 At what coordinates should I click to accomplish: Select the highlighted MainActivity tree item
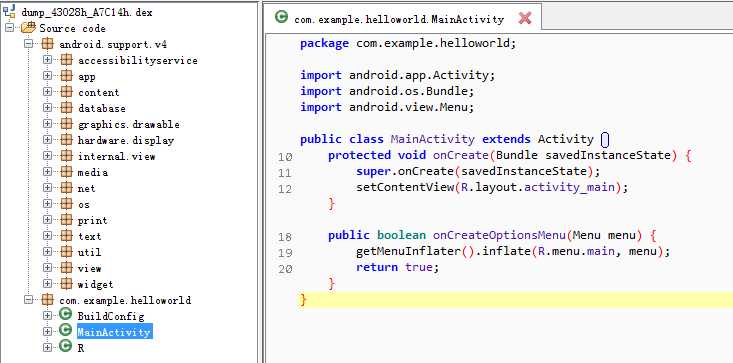[x=115, y=332]
